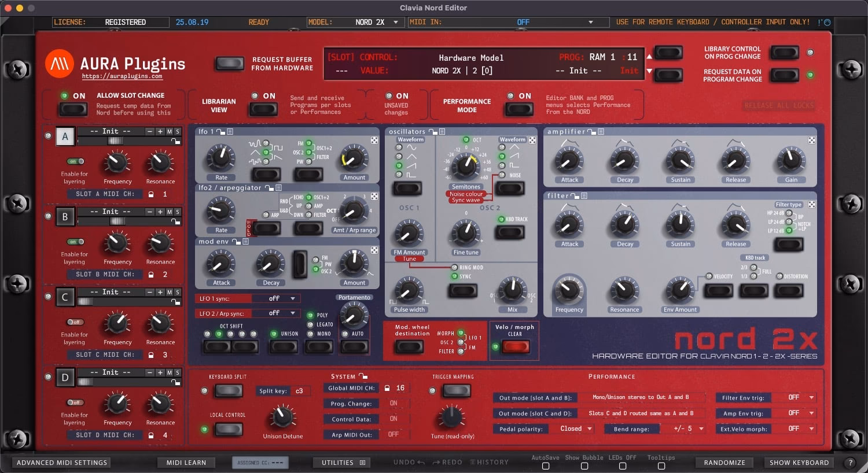The height and width of the screenshot is (473, 868).
Task: Click the lock icon on the filter panel header
Action: 575,195
